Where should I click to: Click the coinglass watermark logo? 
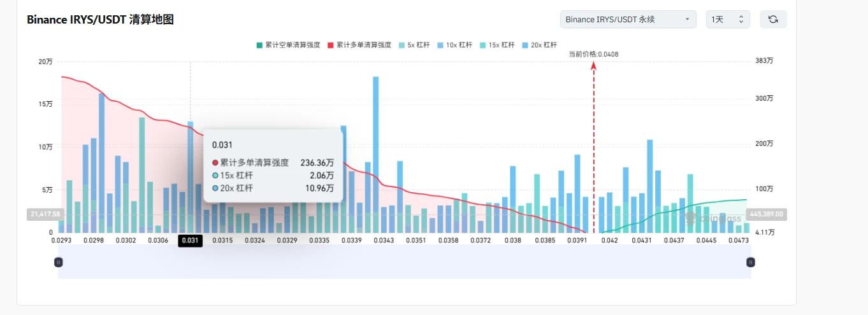(714, 218)
